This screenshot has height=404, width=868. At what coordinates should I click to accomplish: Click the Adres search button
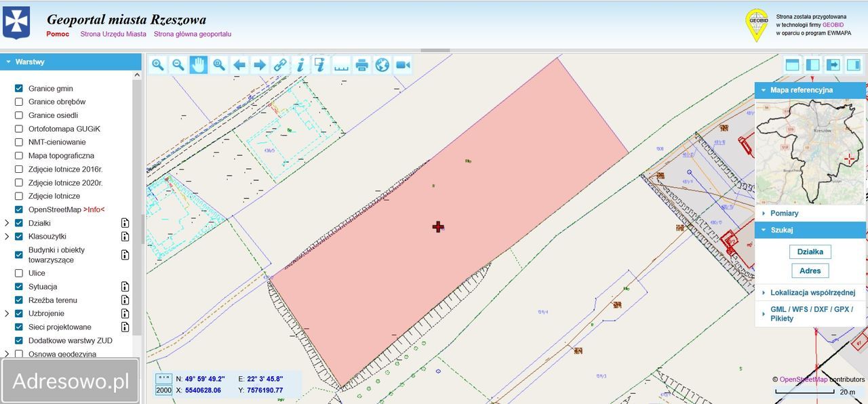tap(810, 270)
